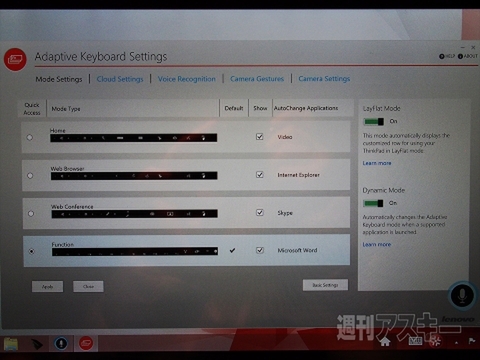Viewport: 480px width, 360px height.
Task: Click the Show column header
Action: (x=260, y=108)
